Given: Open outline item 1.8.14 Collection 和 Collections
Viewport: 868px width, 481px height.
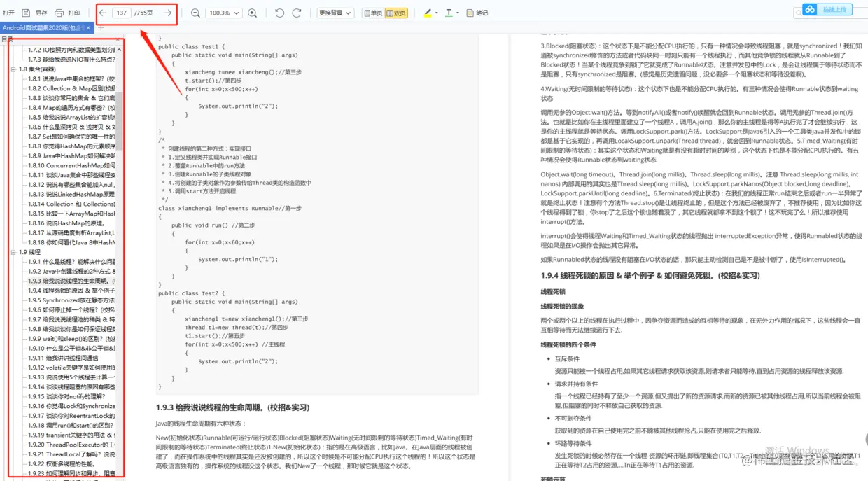Looking at the screenshot, I should (71, 204).
